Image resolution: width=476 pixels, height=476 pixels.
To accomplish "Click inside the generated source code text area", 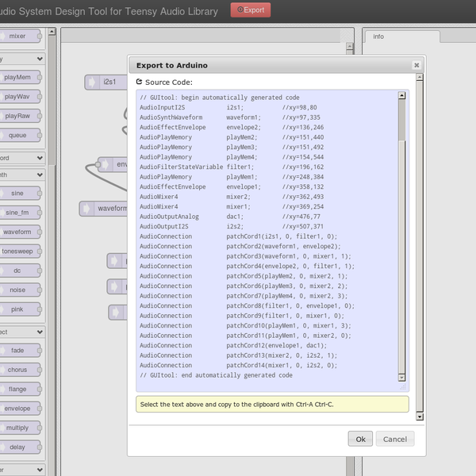I will [266, 238].
